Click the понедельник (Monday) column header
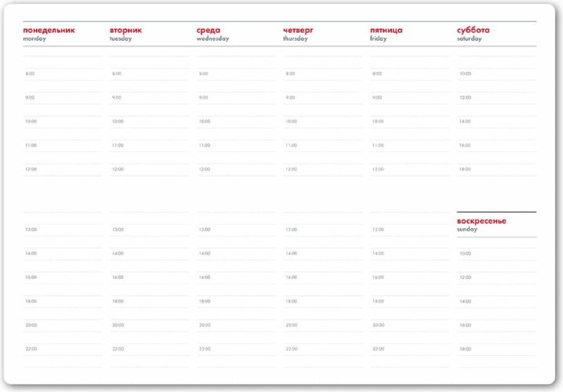The image size is (563, 392). (x=49, y=31)
